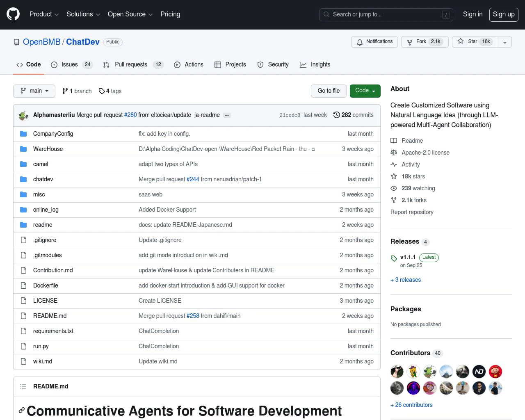Click the Sign up button
Image resolution: width=525 pixels, height=420 pixels.
click(x=504, y=14)
